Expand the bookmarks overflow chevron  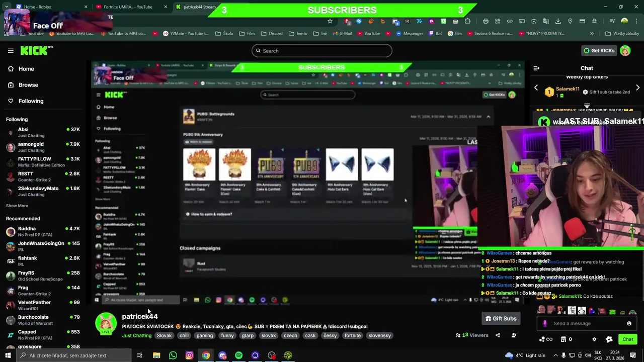[592, 34]
